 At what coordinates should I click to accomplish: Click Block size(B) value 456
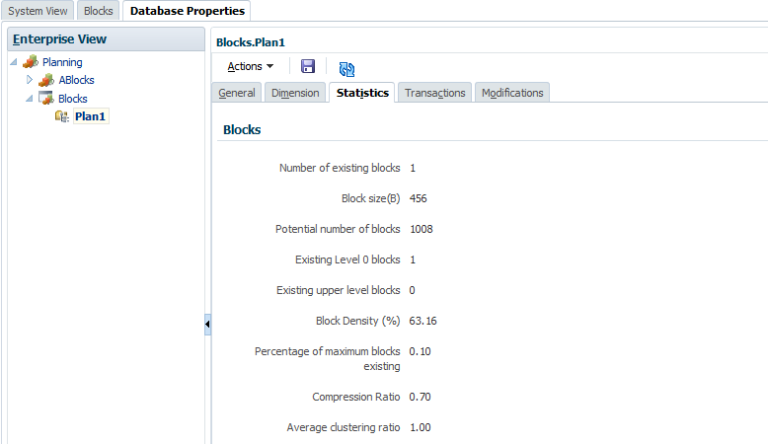(x=418, y=198)
